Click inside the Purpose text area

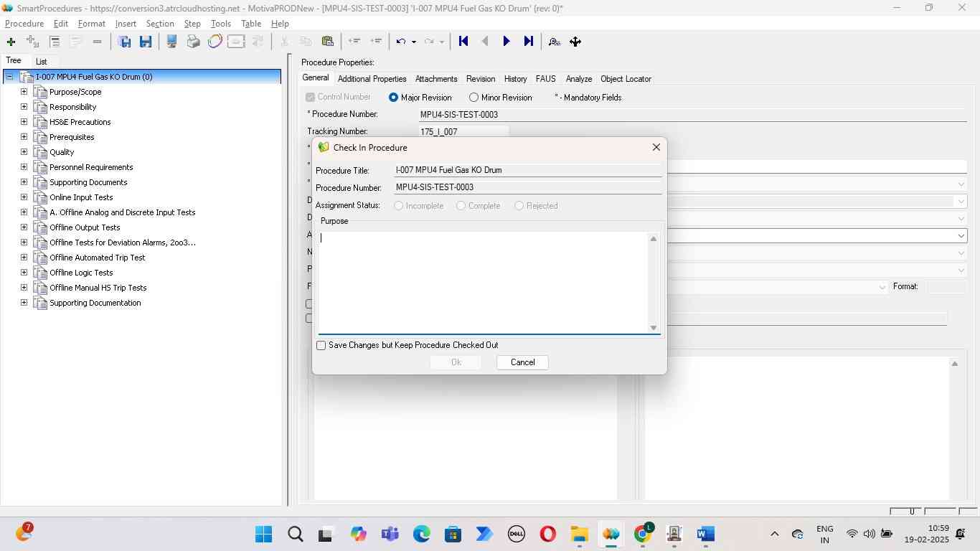coord(484,283)
